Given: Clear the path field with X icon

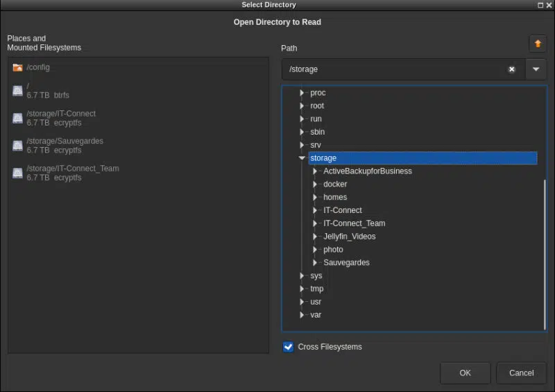Looking at the screenshot, I should pos(511,69).
